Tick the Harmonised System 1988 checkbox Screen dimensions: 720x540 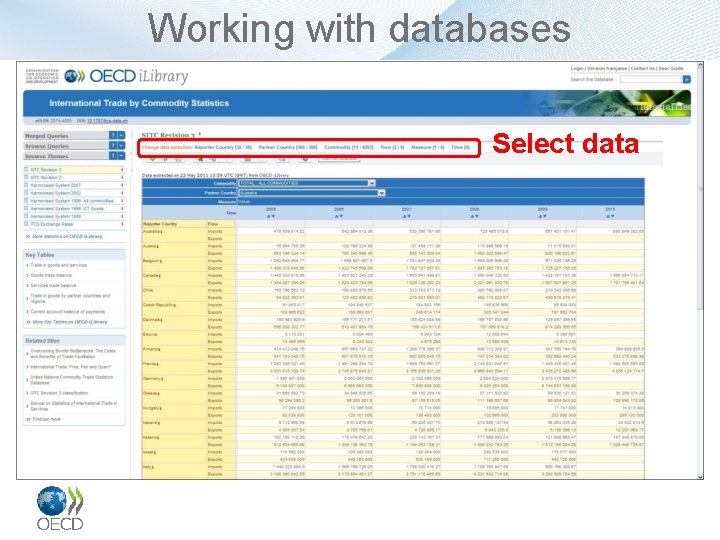(26, 216)
